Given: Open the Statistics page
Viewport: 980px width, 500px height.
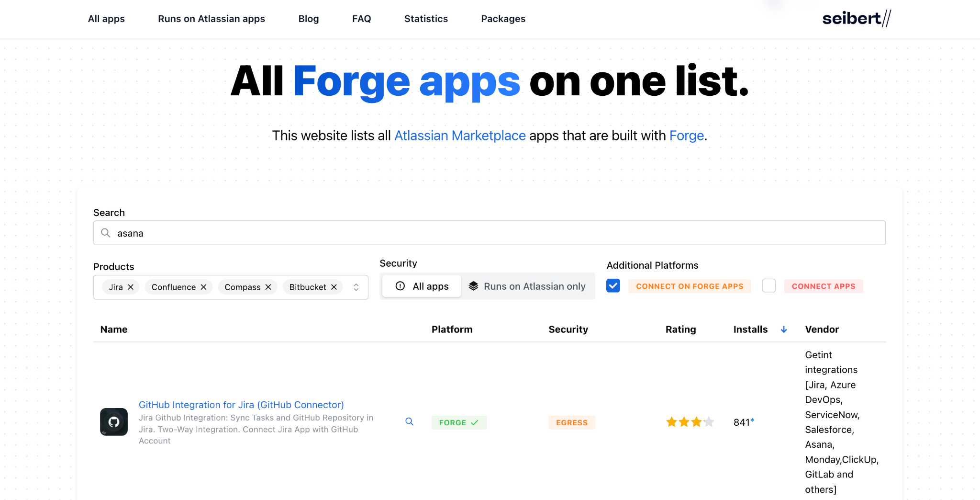Looking at the screenshot, I should (x=426, y=19).
